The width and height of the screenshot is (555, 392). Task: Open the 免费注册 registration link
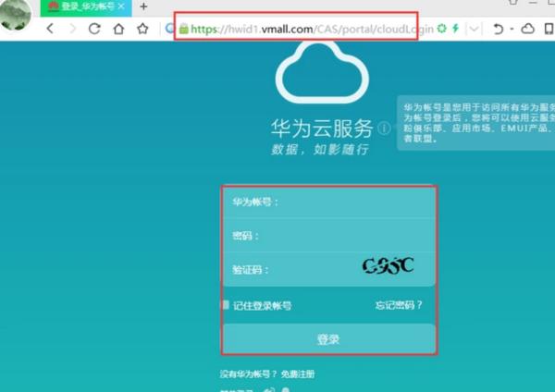point(298,374)
